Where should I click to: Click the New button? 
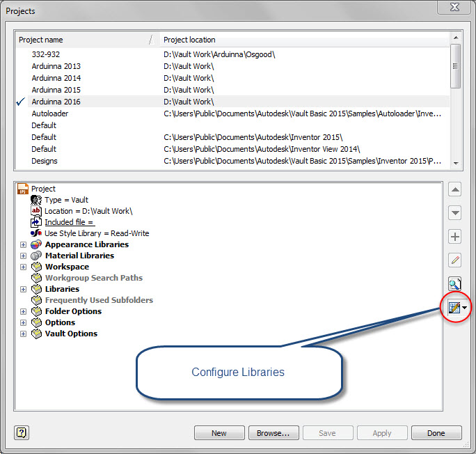[x=219, y=432]
